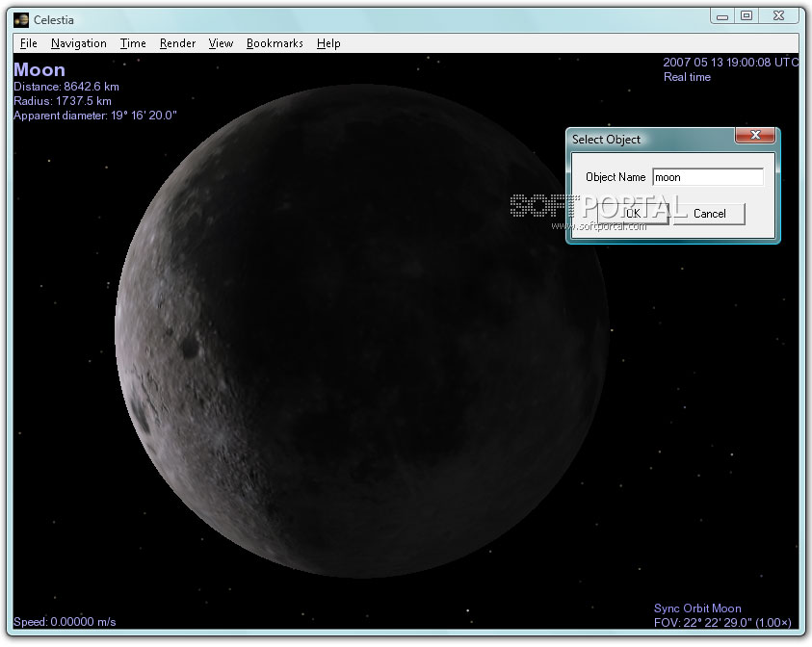The width and height of the screenshot is (812, 647).
Task: Click the 'Select Object' dialog title
Action: (x=607, y=140)
